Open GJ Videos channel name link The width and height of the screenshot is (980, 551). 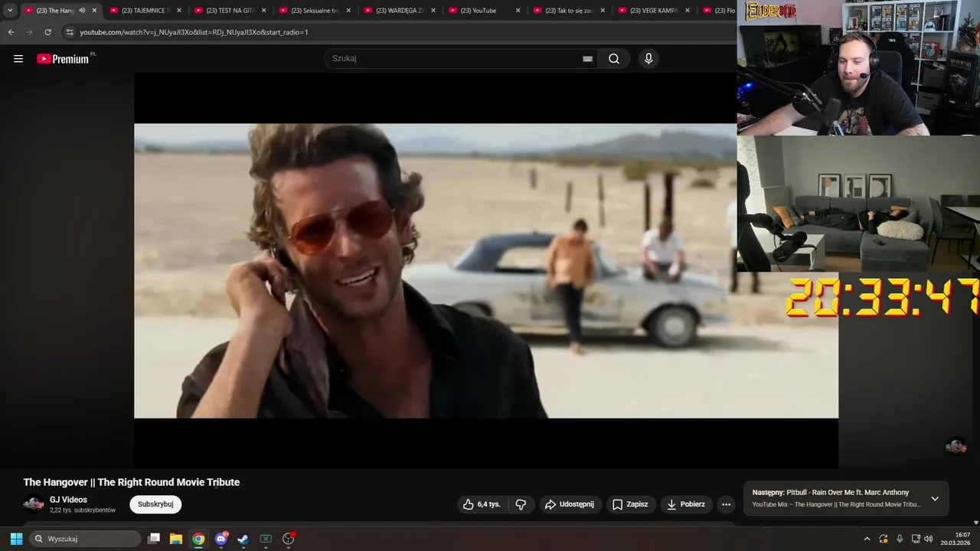(x=68, y=500)
